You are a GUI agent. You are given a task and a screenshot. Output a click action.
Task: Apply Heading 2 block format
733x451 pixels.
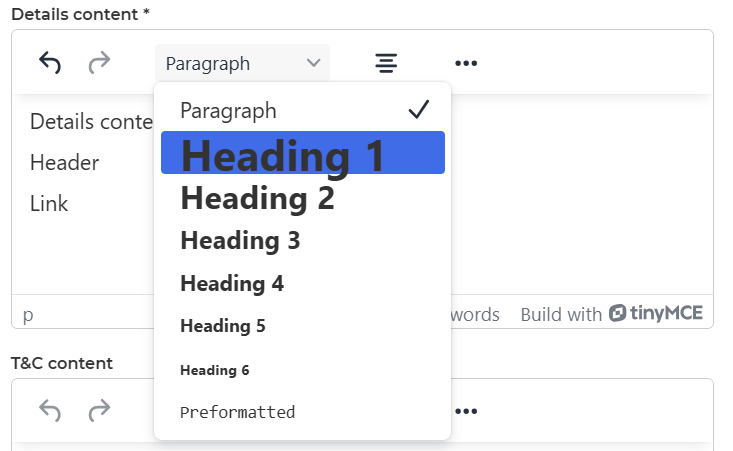tap(302, 198)
